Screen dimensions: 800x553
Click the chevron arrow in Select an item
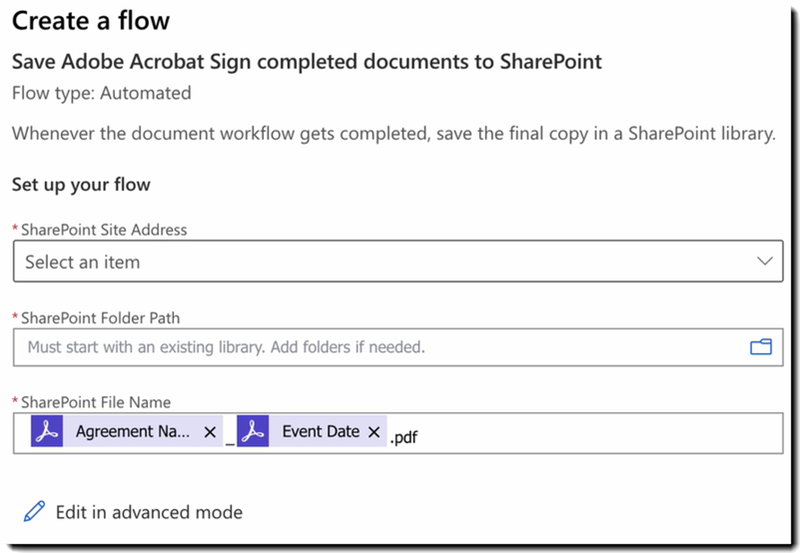point(765,262)
